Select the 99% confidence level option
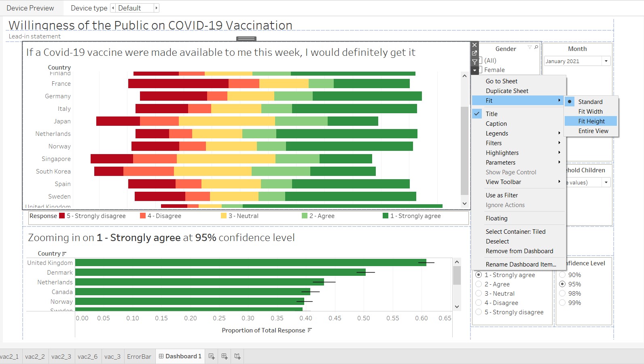Viewport: 644px width, 364px height. [x=562, y=303]
